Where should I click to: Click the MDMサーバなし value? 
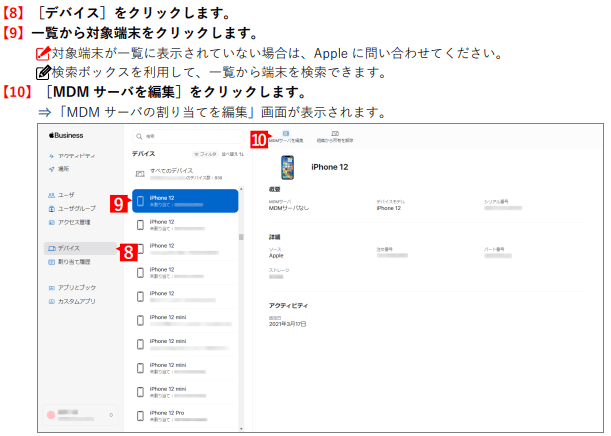tap(289, 208)
